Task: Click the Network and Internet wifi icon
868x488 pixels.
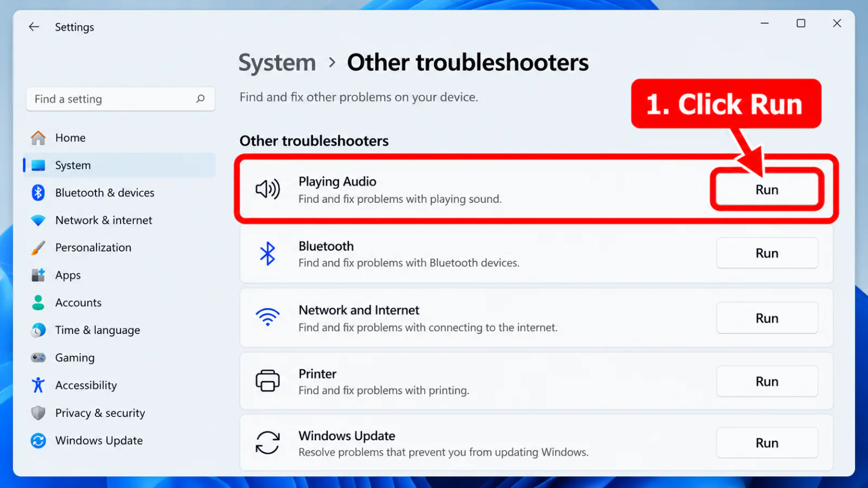Action: coord(267,317)
